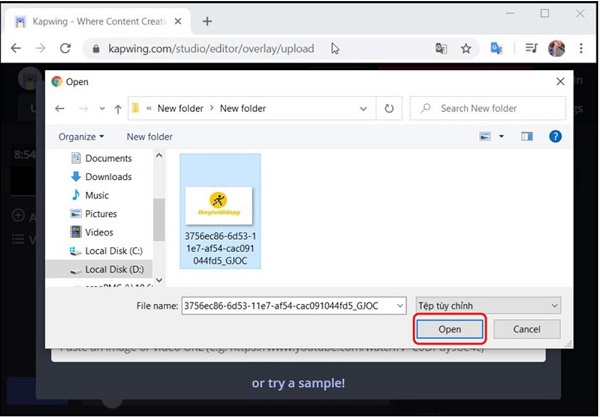Select Downloads in the navigation pane

[108, 177]
